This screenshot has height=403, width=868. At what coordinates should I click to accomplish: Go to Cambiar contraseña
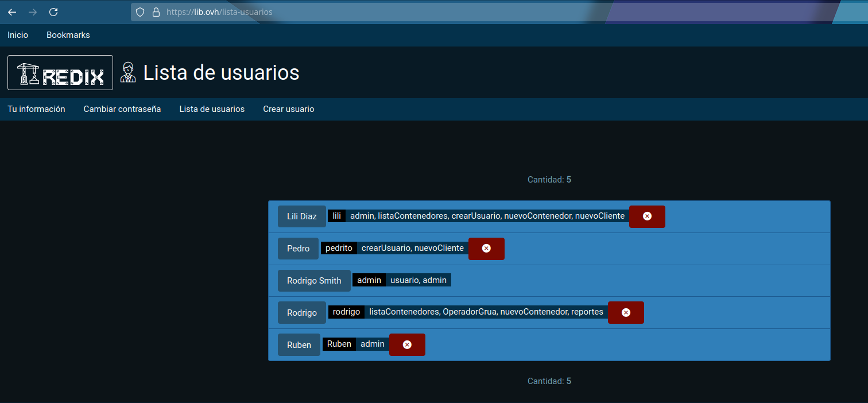tap(122, 109)
